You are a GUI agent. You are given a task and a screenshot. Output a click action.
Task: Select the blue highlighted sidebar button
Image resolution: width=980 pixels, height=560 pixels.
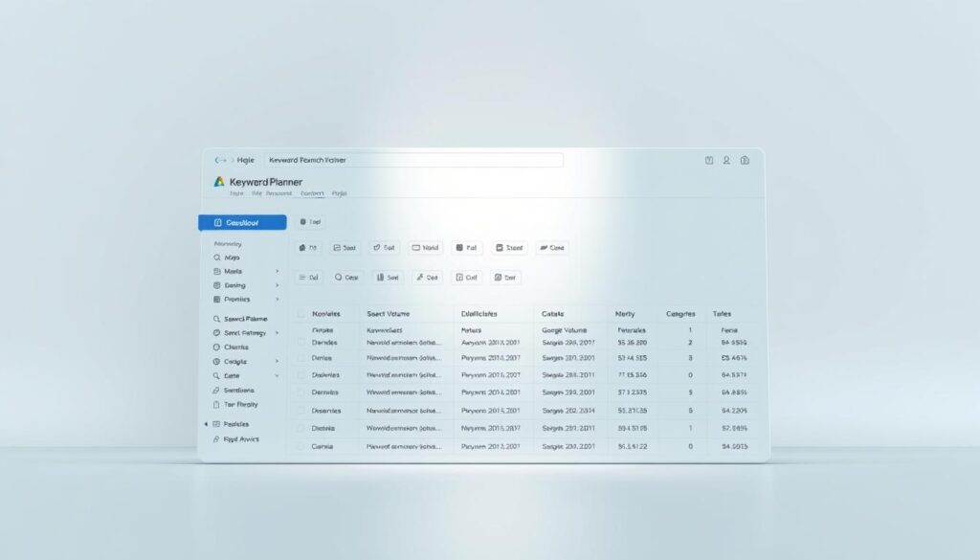click(x=242, y=222)
